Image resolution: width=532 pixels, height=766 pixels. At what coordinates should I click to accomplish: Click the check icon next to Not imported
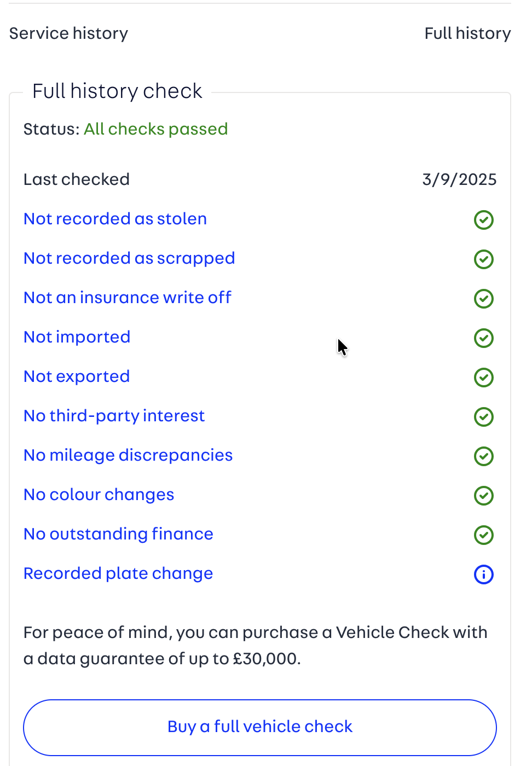pyautogui.click(x=484, y=338)
